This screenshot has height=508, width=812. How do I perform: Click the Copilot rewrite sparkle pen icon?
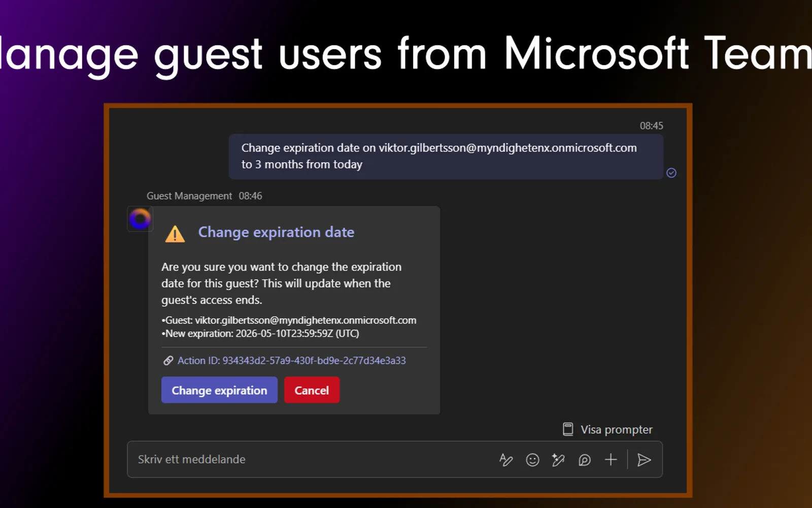click(558, 460)
